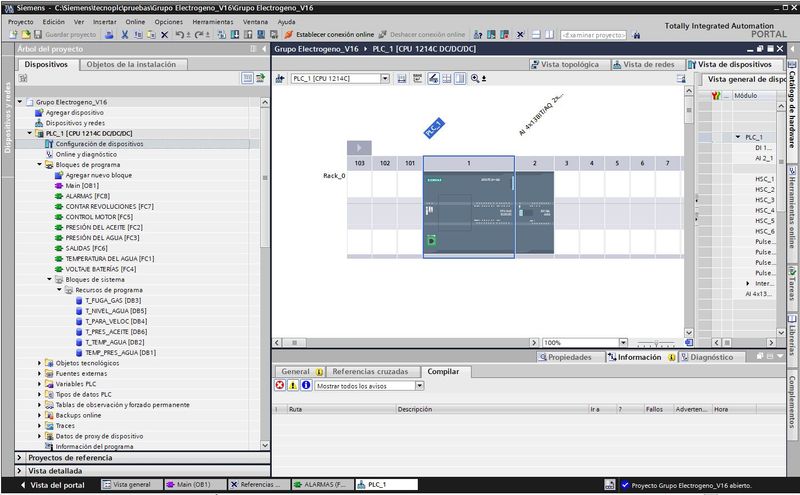Viewport: 800px width, 495px height.
Task: Open Mostrar todos los avisos dropdown
Action: tap(419, 386)
